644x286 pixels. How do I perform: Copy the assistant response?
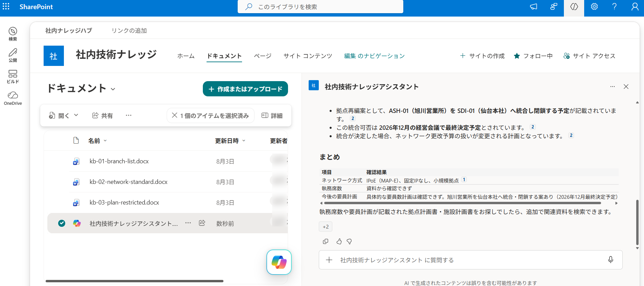(x=326, y=241)
